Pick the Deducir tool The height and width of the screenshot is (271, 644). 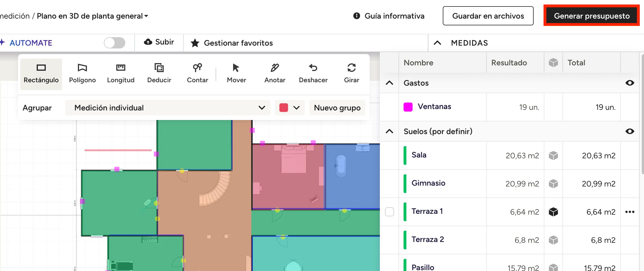(159, 74)
